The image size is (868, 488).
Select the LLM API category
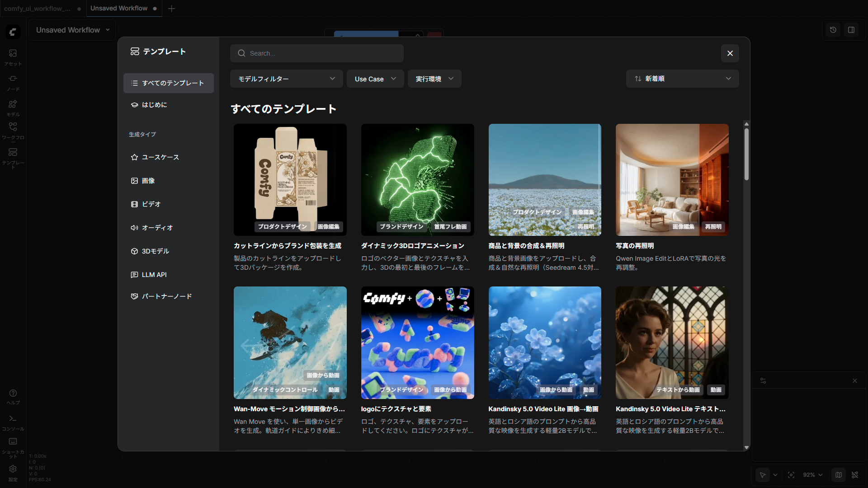click(x=154, y=275)
